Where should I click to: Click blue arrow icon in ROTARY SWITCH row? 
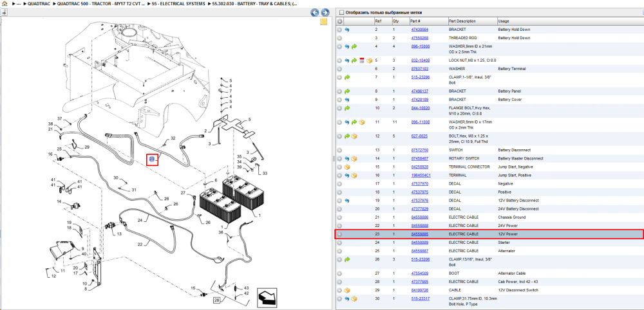click(x=347, y=159)
